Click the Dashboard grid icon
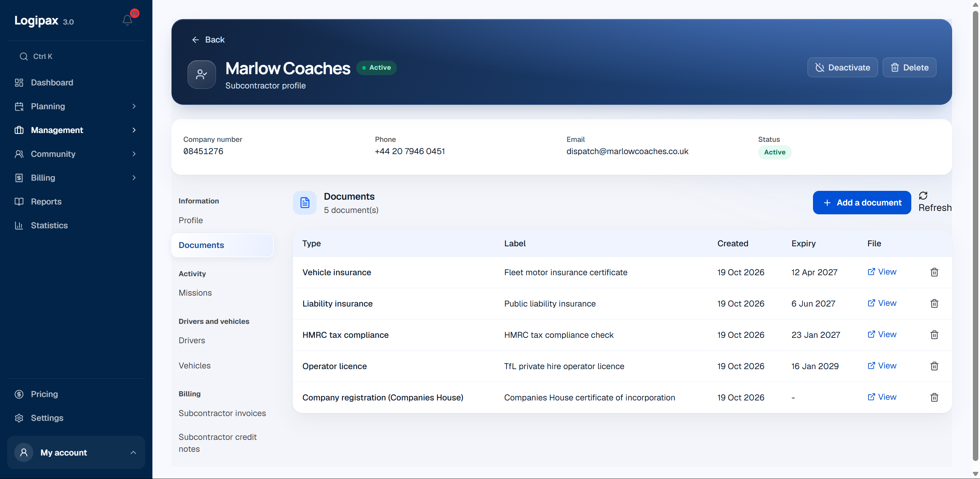The image size is (980, 479). [x=19, y=83]
